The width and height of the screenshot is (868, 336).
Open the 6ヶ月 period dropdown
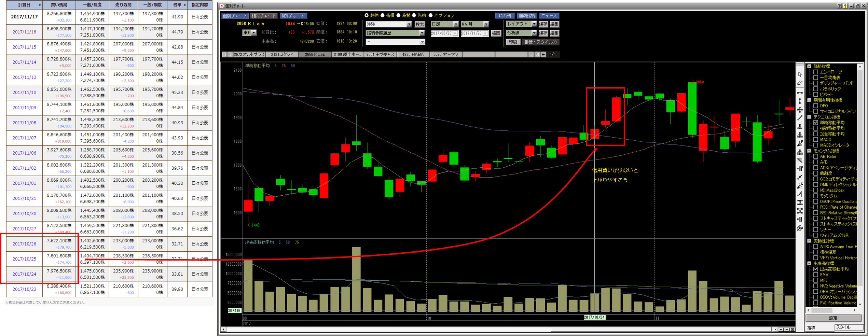[486, 24]
